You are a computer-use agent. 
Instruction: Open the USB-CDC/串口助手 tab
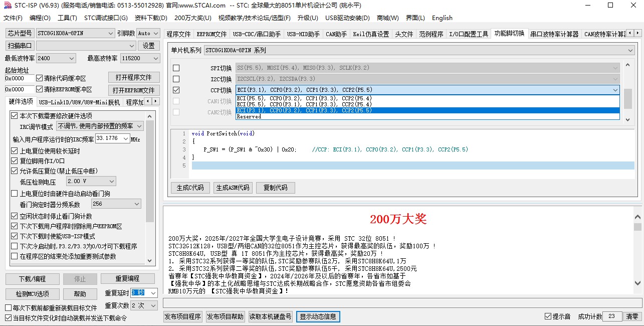[x=257, y=34]
